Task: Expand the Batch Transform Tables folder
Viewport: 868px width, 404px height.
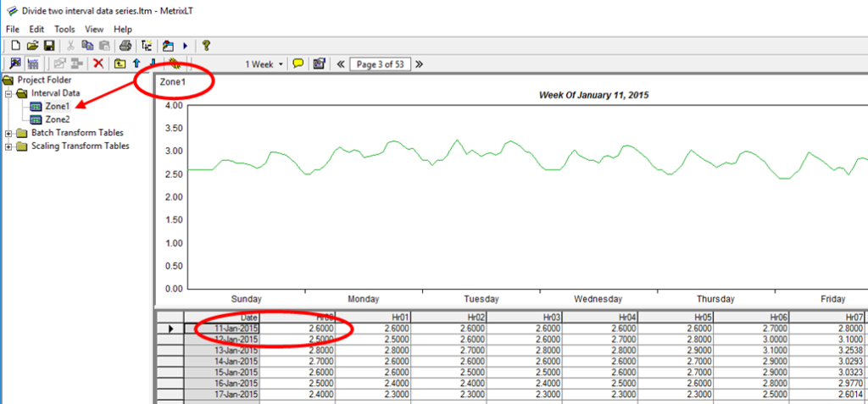Action: 9,133
